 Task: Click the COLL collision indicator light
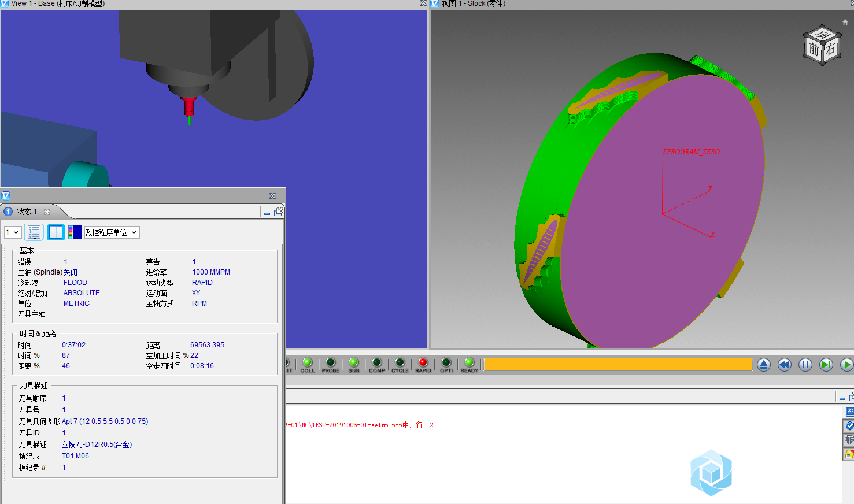coord(307,362)
